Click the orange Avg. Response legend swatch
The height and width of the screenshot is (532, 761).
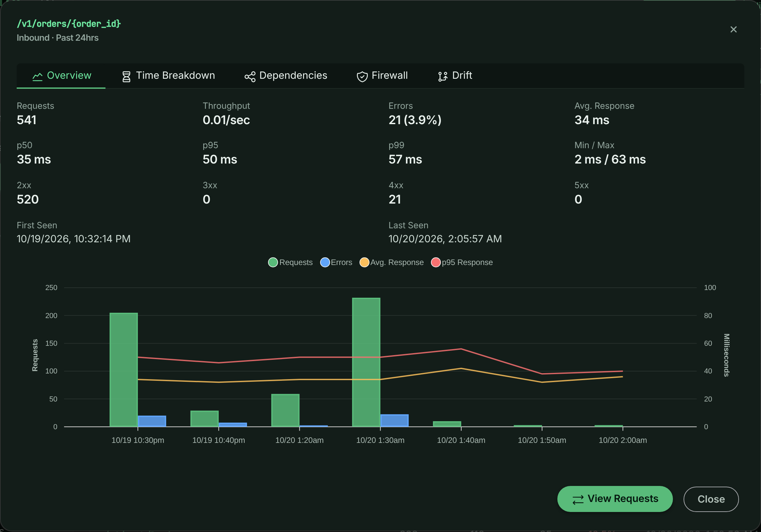pyautogui.click(x=364, y=262)
